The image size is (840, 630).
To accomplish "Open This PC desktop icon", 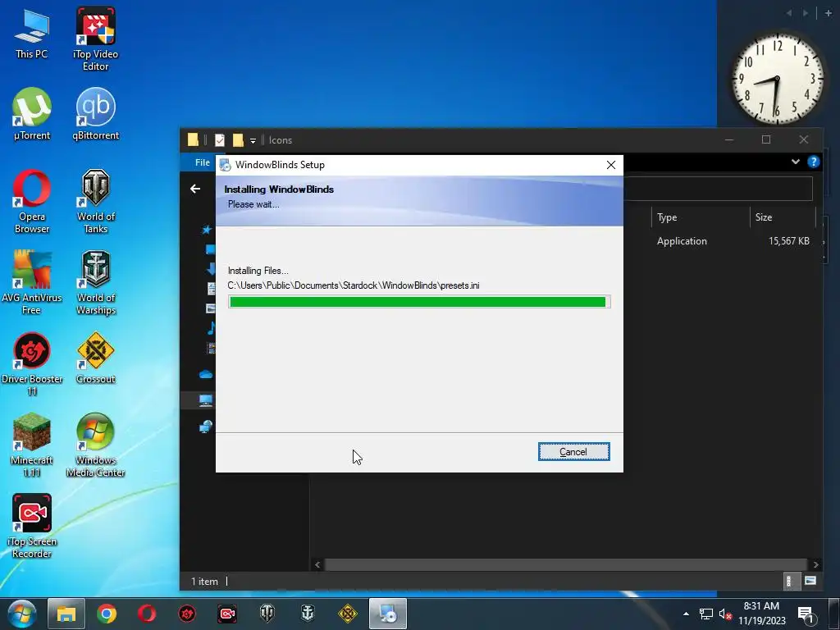I will [32, 34].
